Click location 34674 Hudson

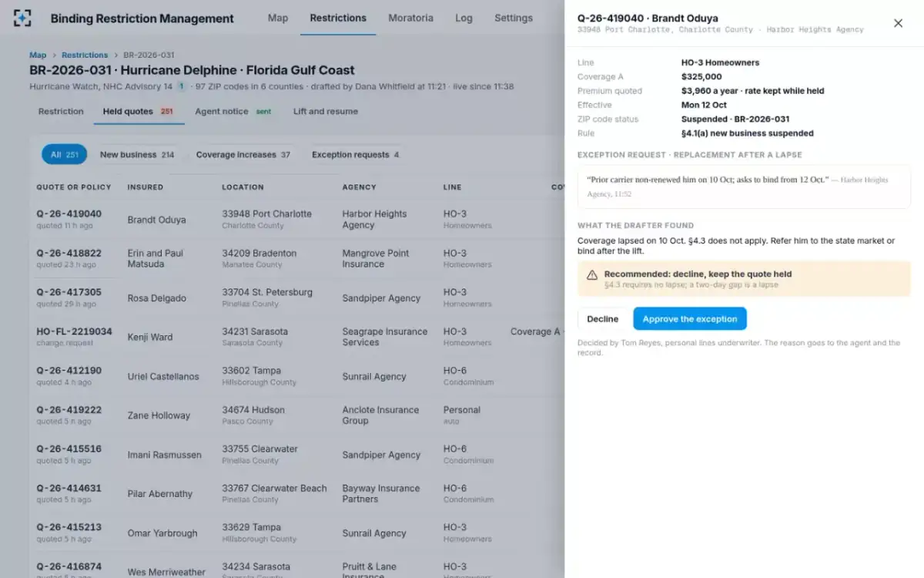(253, 410)
